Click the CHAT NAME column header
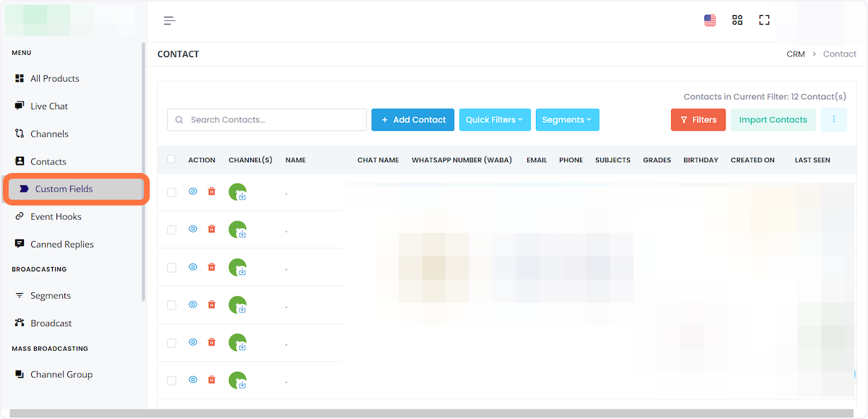Image resolution: width=868 pixels, height=419 pixels. pos(378,160)
